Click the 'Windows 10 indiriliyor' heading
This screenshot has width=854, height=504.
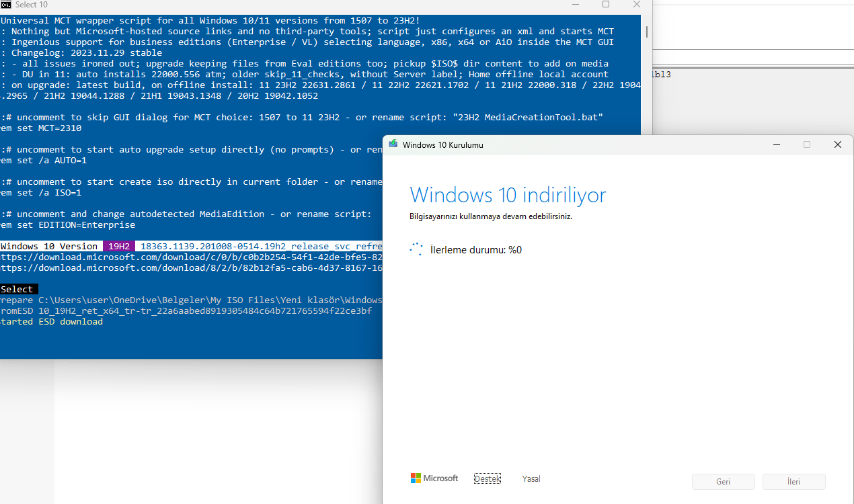(x=508, y=195)
